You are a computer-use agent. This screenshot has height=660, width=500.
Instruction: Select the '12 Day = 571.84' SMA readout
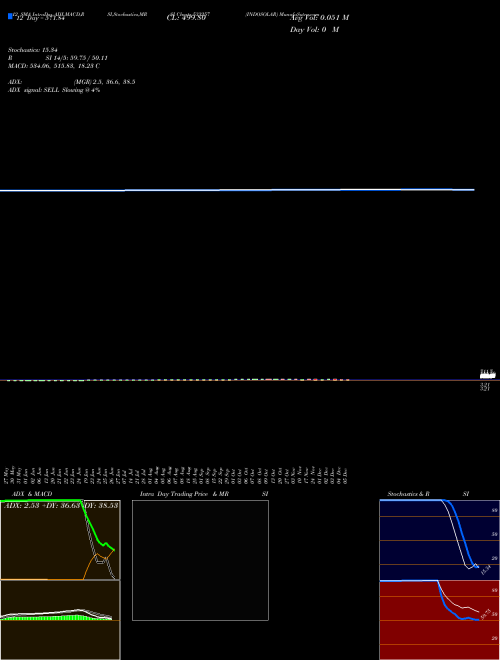pyautogui.click(x=40, y=18)
